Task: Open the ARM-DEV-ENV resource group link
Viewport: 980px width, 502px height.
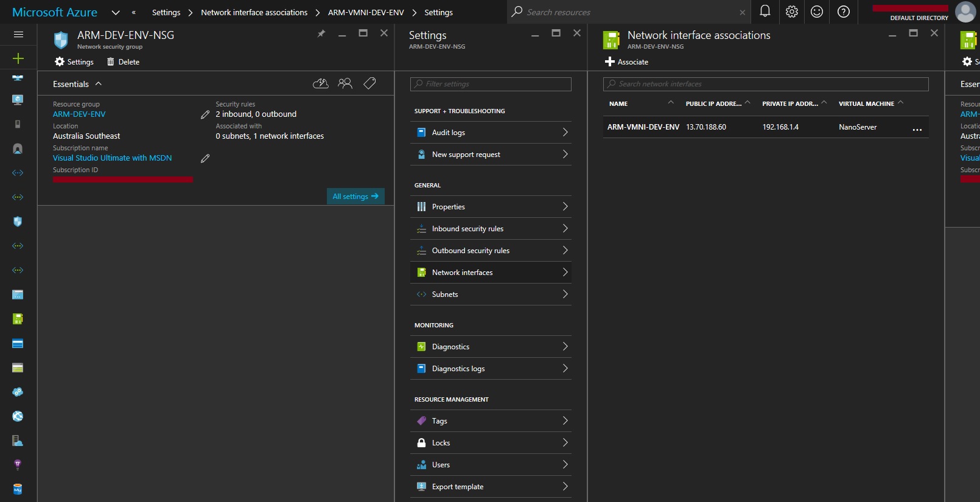Action: pos(79,114)
